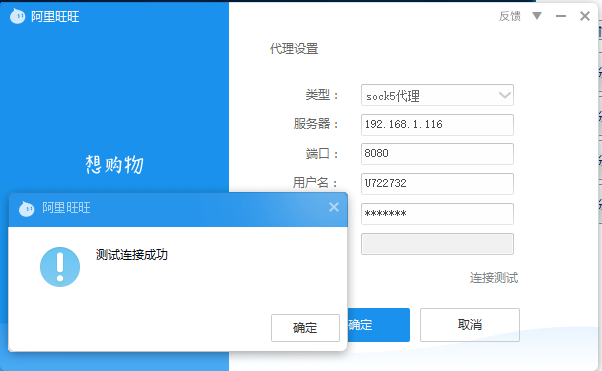This screenshot has width=602, height=371.
Task: Minimize the AliWangWang login window
Action: [x=561, y=16]
